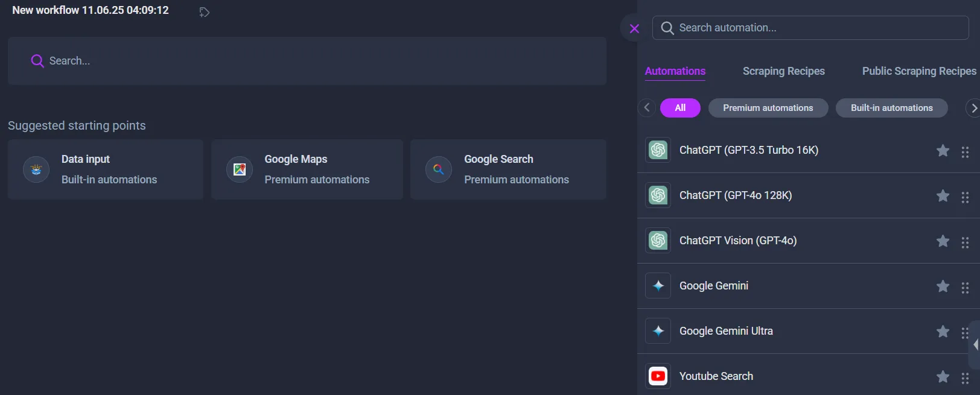Collapse the side panel arrow handle

[x=975, y=345]
